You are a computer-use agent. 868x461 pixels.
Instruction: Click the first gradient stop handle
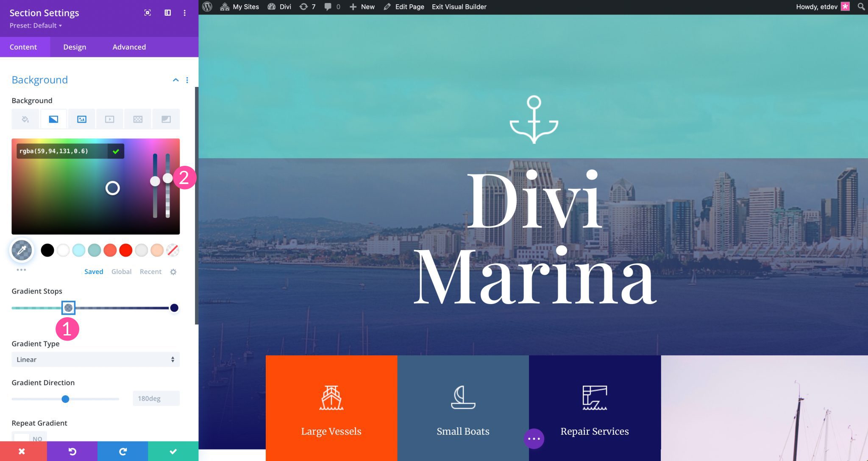[x=68, y=308]
